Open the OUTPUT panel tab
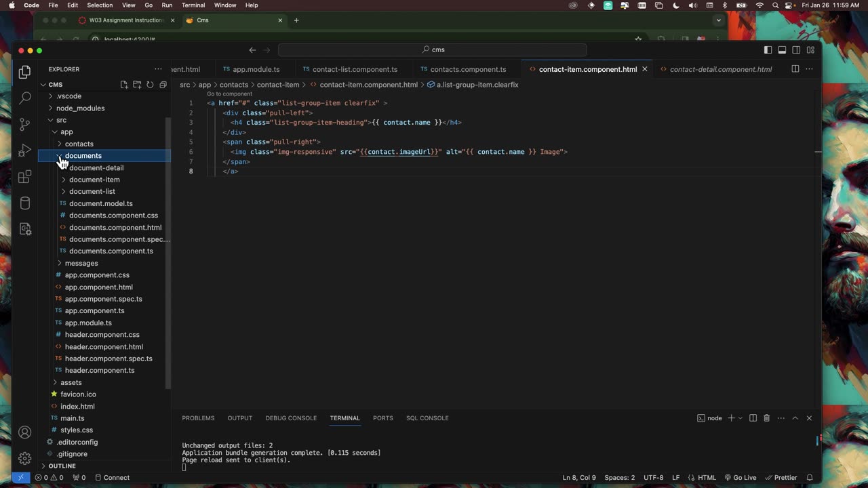868x488 pixels. pyautogui.click(x=240, y=418)
